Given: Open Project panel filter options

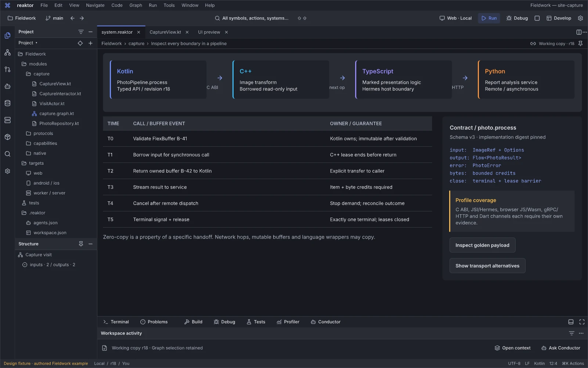Looking at the screenshot, I should (x=81, y=32).
